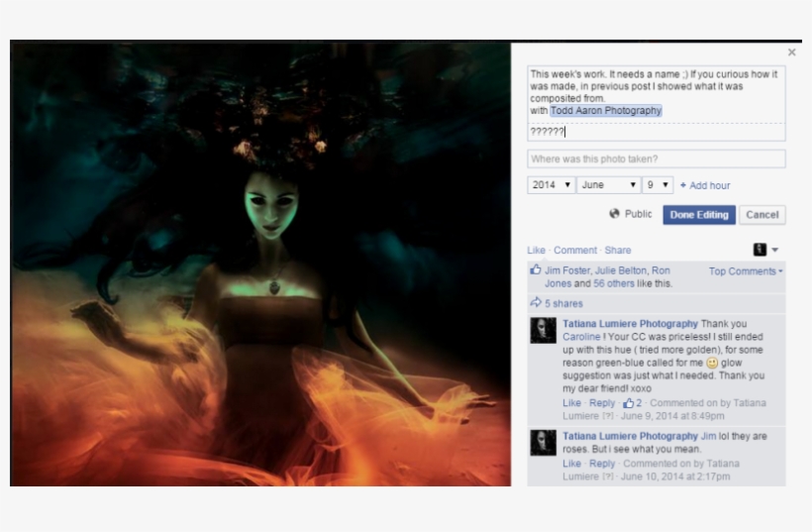This screenshot has width=812, height=532.
Task: Open the Top Comments sorting dropdown
Action: click(746, 270)
